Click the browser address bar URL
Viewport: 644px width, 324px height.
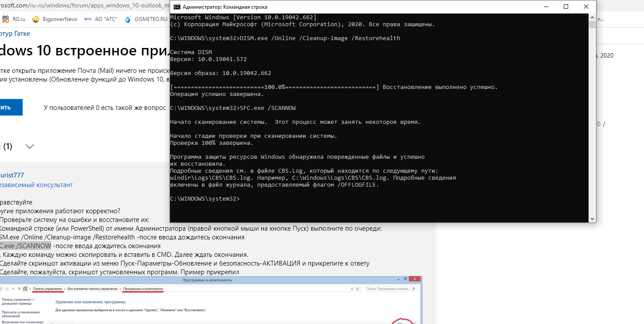tap(85, 5)
